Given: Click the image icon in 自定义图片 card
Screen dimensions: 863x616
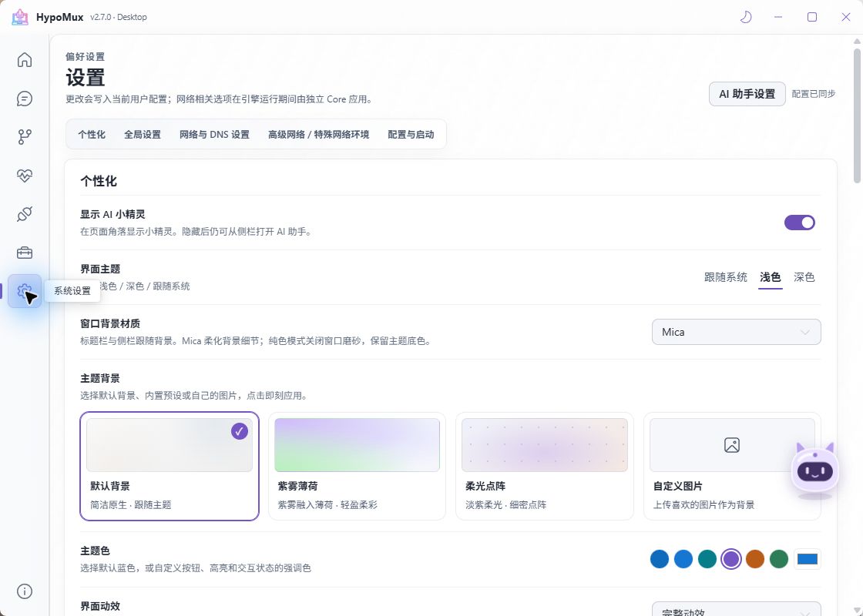Looking at the screenshot, I should click(x=731, y=444).
